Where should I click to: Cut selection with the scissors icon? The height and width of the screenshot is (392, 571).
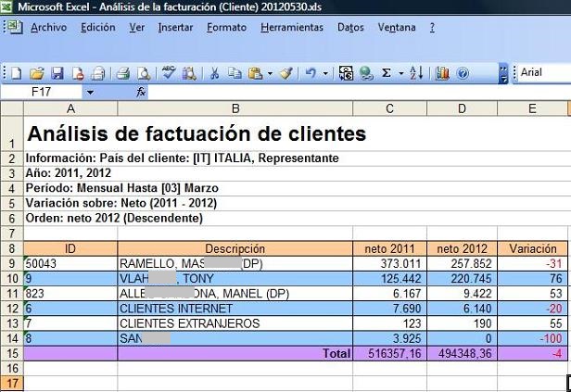tap(214, 72)
